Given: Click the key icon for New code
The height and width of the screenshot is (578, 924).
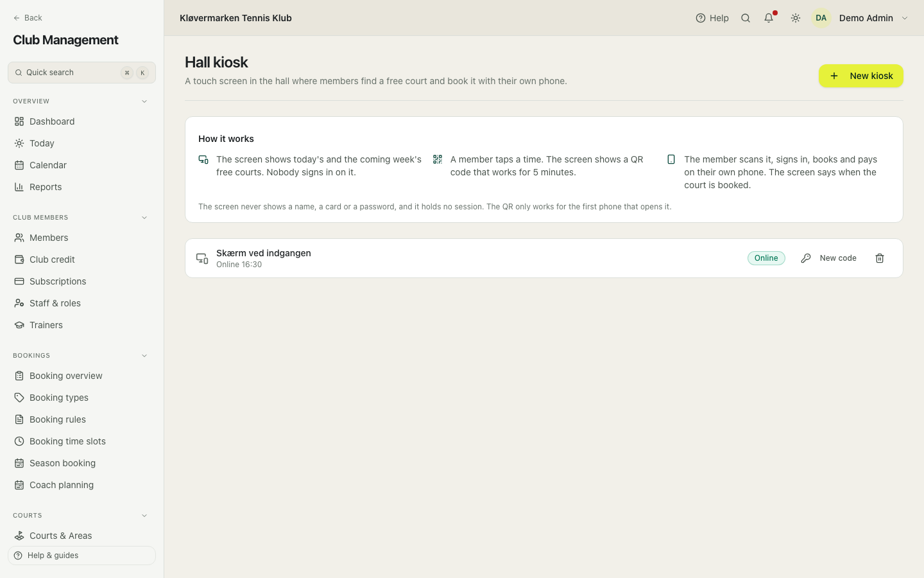Looking at the screenshot, I should tap(806, 258).
